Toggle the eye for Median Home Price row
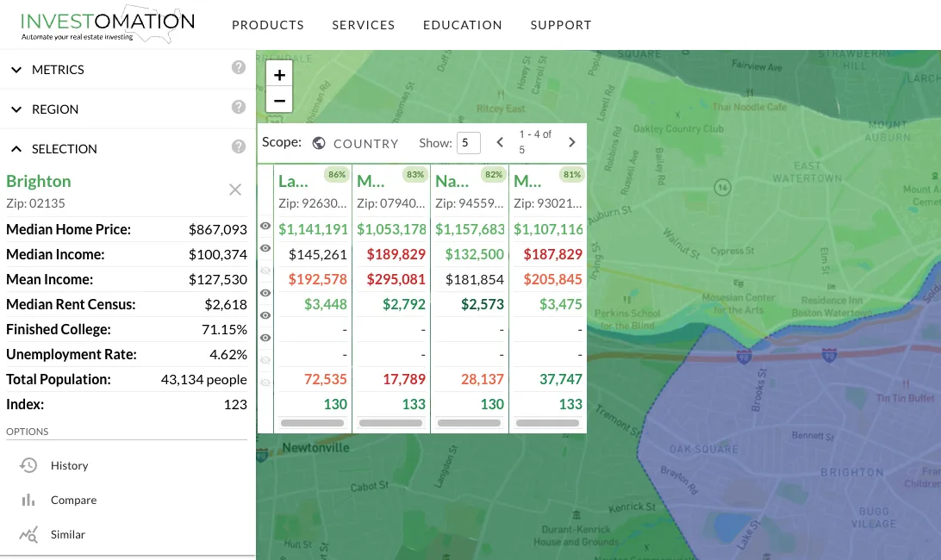Viewport: 941px width, 560px height. [265, 226]
